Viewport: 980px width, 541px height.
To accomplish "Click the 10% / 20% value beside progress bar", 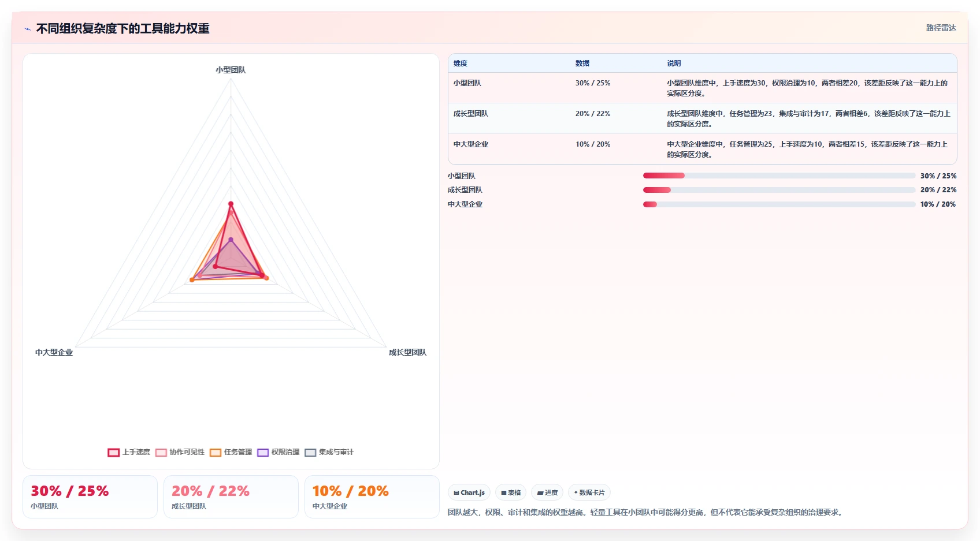I will [x=938, y=204].
